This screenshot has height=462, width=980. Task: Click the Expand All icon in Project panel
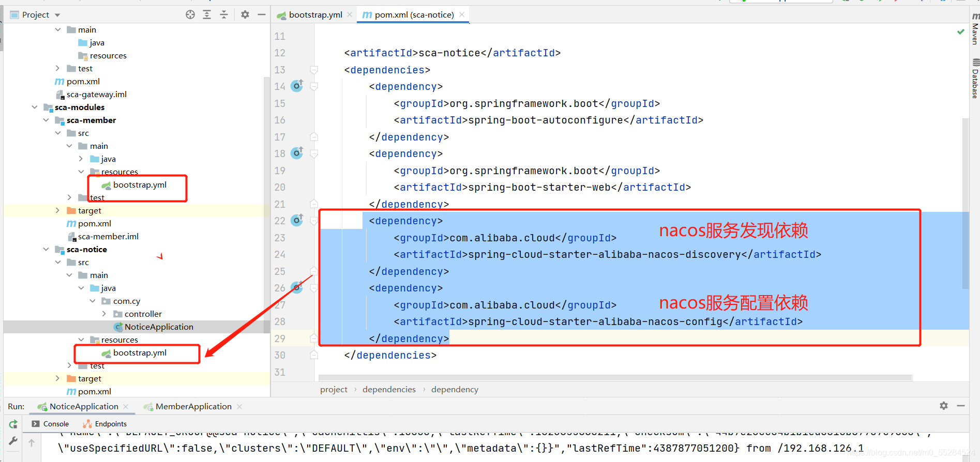click(x=207, y=14)
